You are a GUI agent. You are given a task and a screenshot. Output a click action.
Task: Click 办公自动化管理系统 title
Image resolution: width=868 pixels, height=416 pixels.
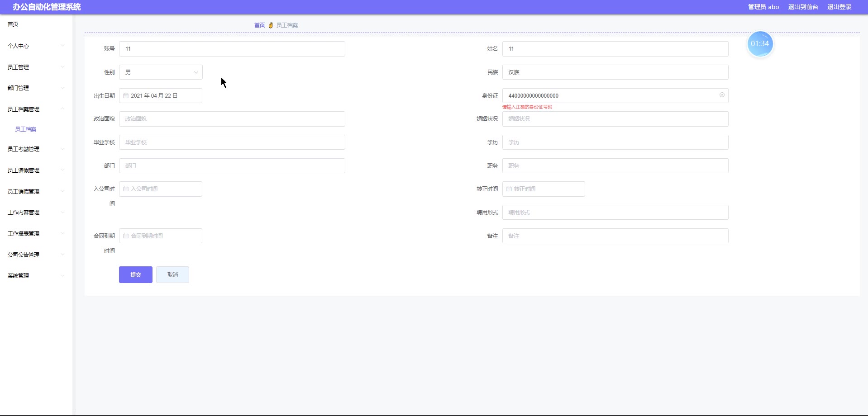click(47, 7)
